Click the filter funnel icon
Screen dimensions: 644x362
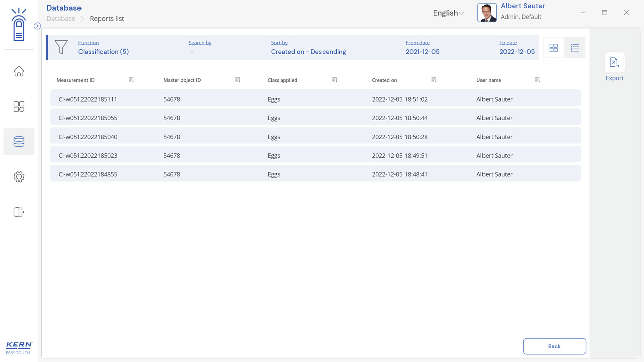(x=61, y=47)
